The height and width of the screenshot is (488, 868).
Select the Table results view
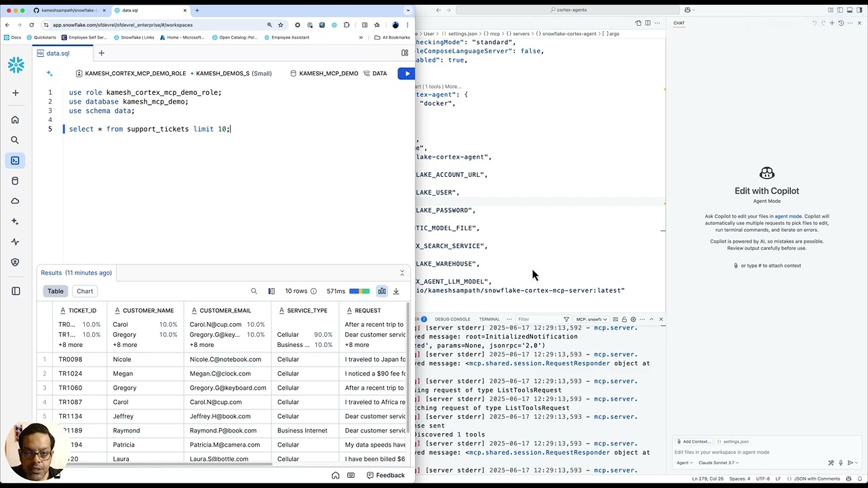coord(56,291)
